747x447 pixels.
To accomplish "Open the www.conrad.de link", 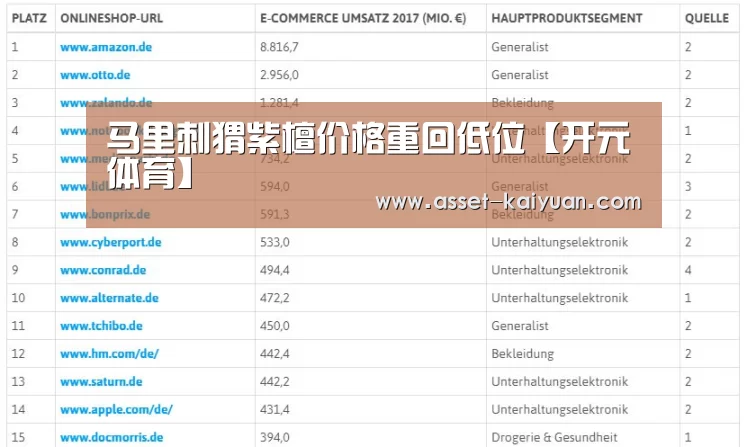I will tap(103, 270).
